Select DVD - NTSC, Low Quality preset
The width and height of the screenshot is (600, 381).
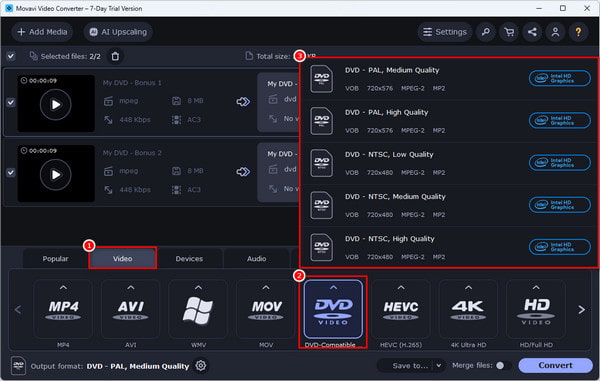coord(450,163)
